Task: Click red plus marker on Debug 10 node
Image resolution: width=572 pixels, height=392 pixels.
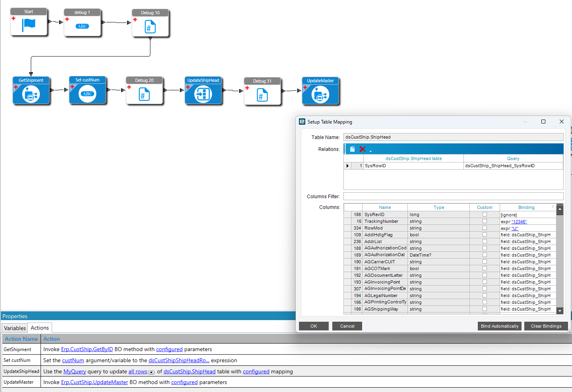Action: point(135,19)
